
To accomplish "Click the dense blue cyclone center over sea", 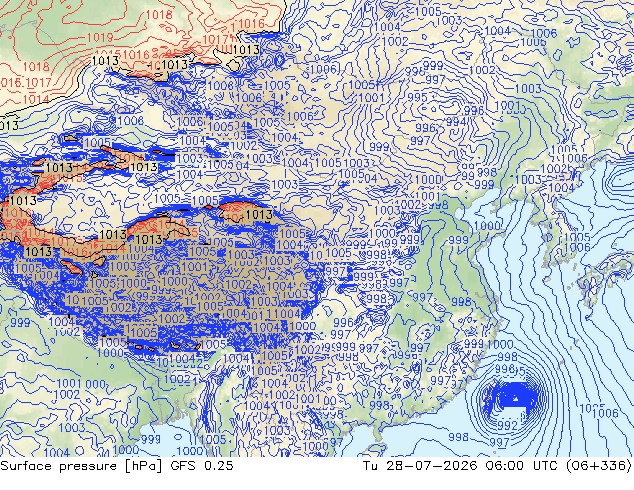I will [516, 398].
